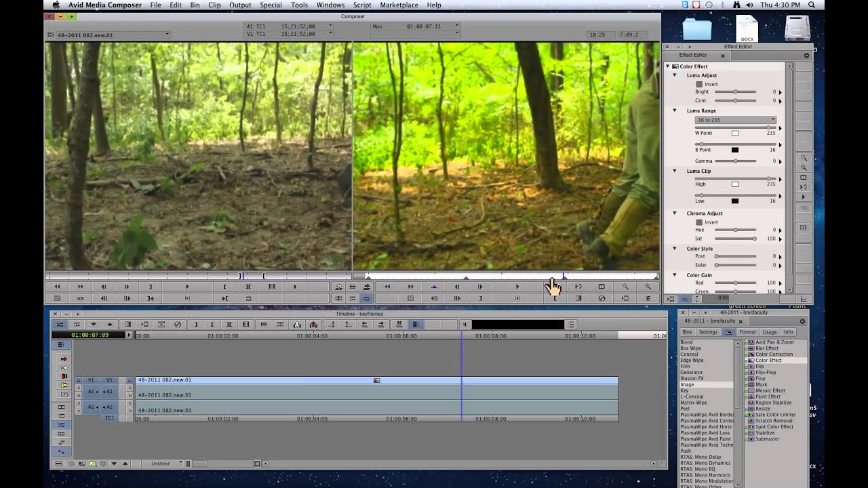This screenshot has height=488, width=868.
Task: Click the effect icon on V1 timeline clip
Action: [377, 380]
